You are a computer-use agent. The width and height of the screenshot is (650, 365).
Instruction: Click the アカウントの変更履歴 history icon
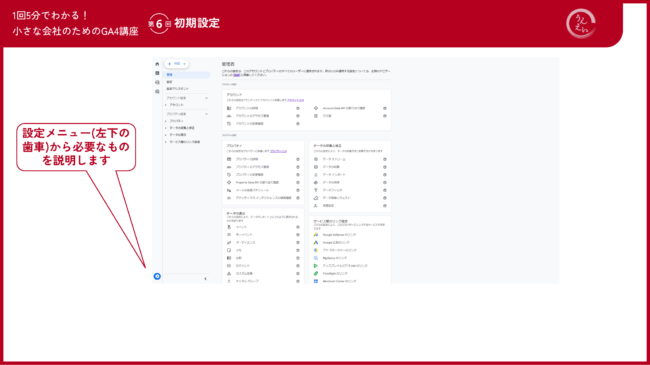click(229, 124)
